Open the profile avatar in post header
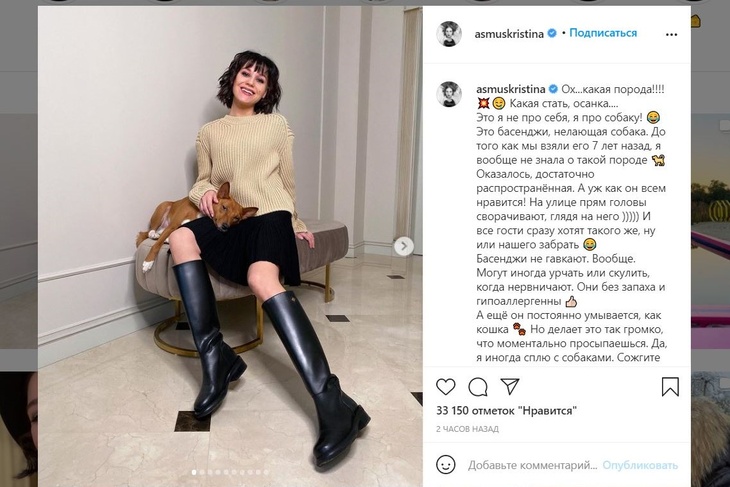 point(449,33)
